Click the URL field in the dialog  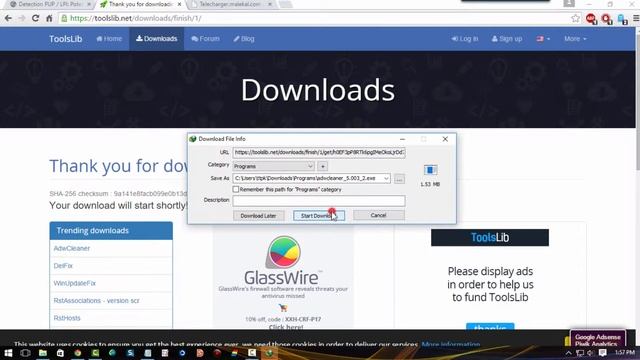(x=319, y=153)
